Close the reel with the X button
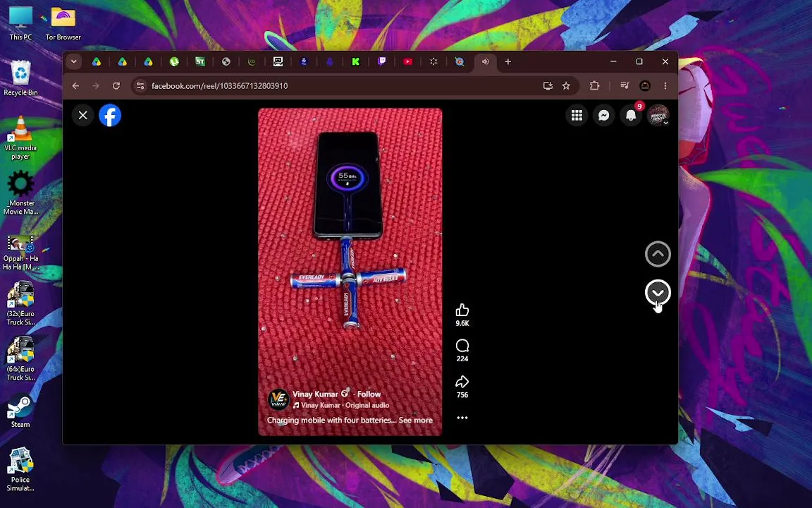Screen dimensions: 812x508 coord(83,115)
